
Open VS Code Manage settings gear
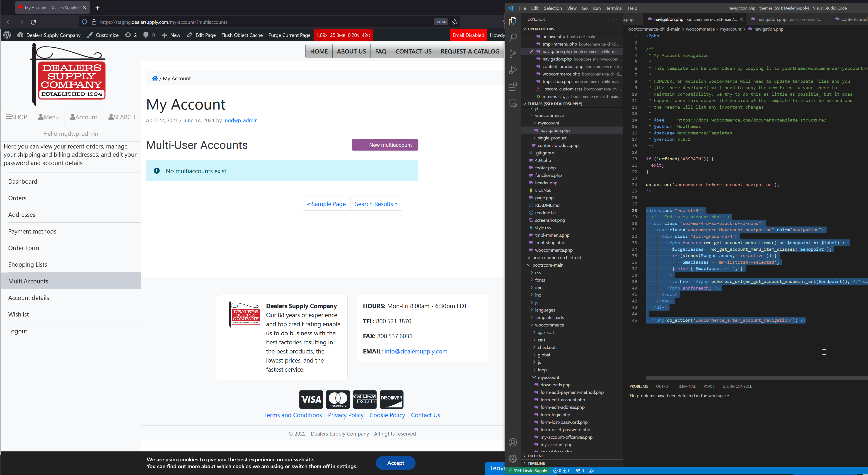(513, 458)
